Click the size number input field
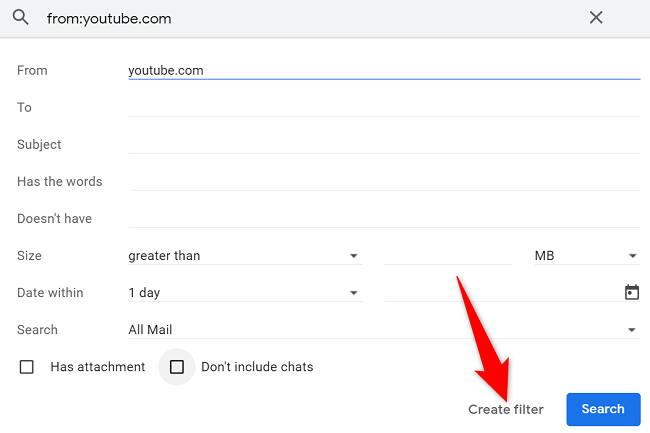This screenshot has height=433, width=650. tap(447, 256)
